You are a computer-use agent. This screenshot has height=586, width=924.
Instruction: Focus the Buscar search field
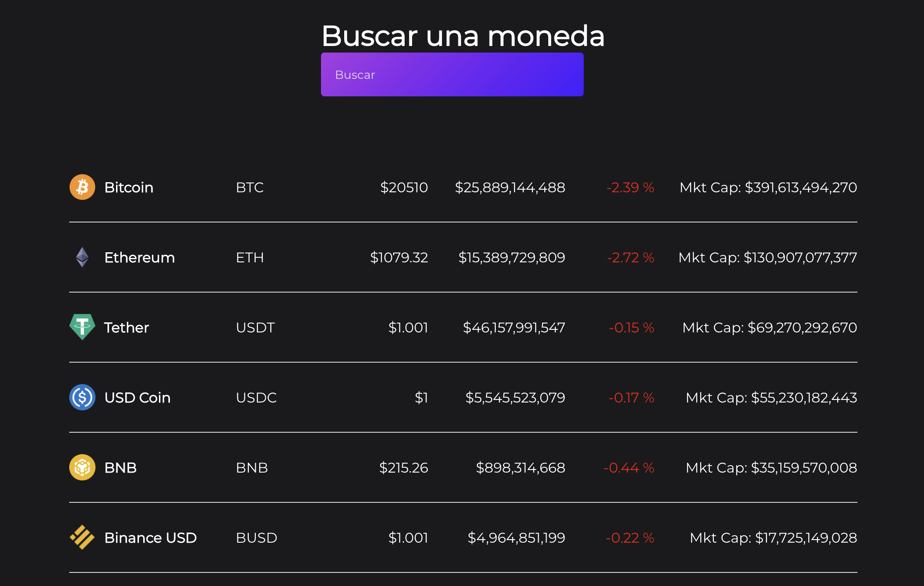coord(452,74)
